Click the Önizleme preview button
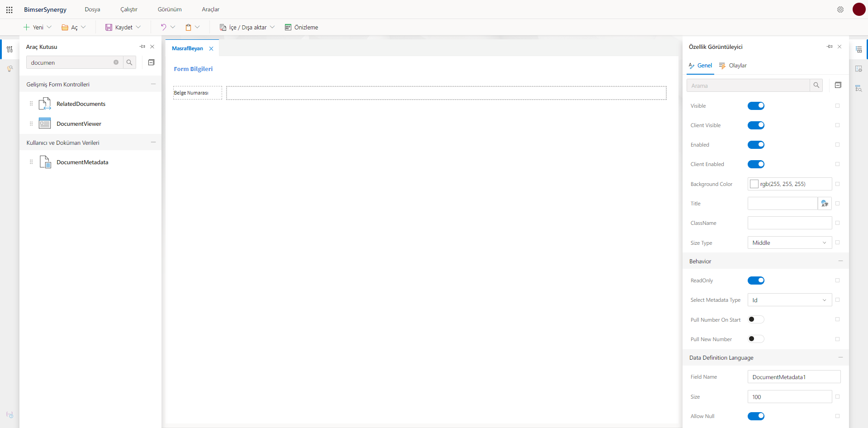This screenshot has width=868, height=428. 301,27
